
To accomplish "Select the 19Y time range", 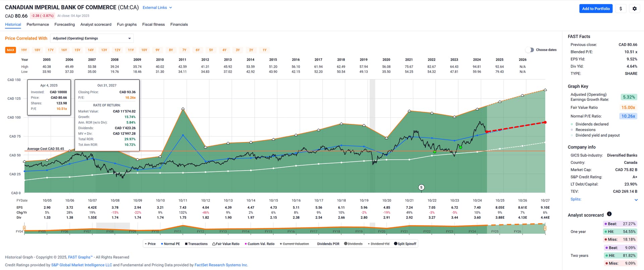I will (24, 50).
